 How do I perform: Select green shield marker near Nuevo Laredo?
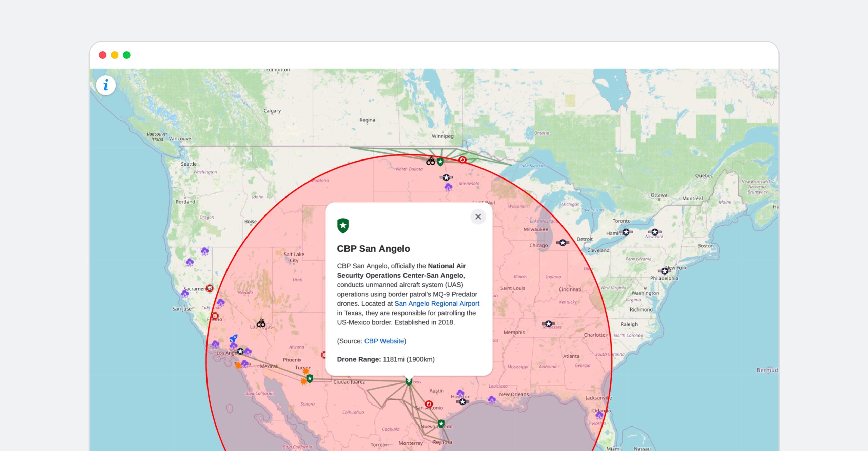pos(441,424)
